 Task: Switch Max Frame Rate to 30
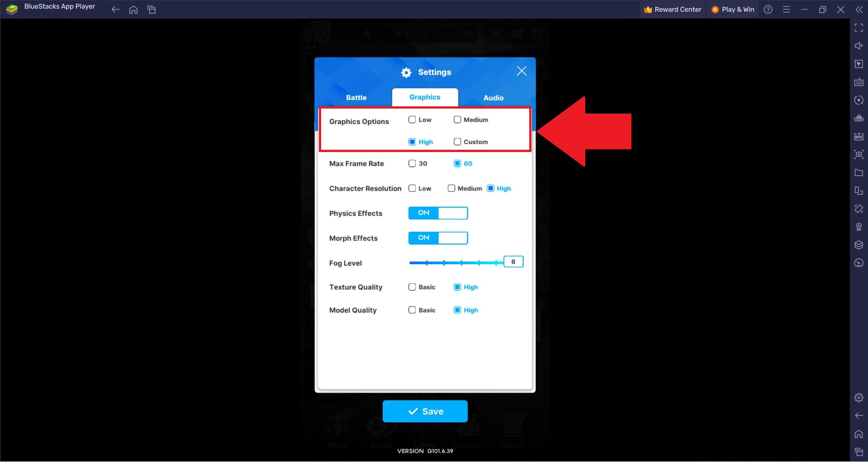412,163
